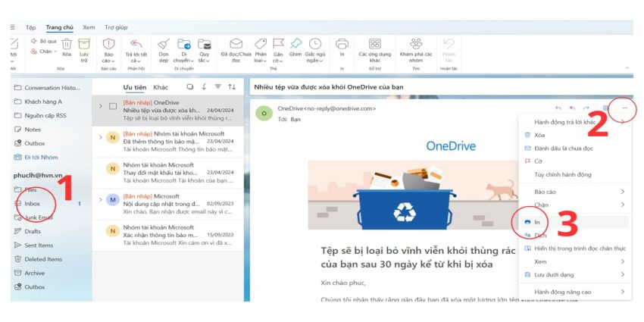Choose Đánh dấu là chưa đọc
The width and height of the screenshot is (644, 322).
click(575, 148)
